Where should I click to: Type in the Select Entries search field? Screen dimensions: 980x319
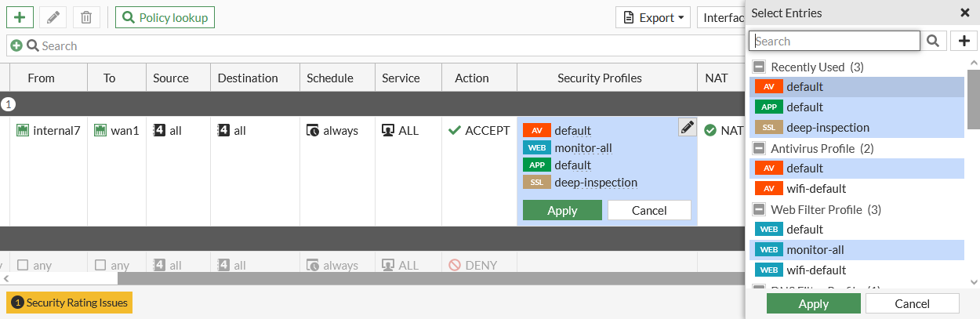[834, 41]
